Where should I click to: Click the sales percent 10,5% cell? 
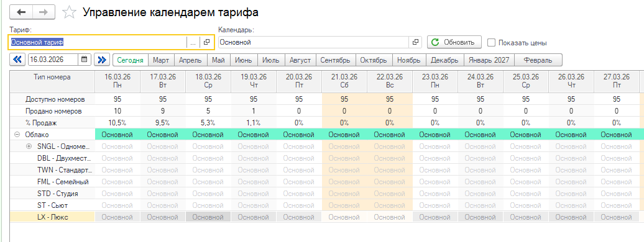click(117, 122)
